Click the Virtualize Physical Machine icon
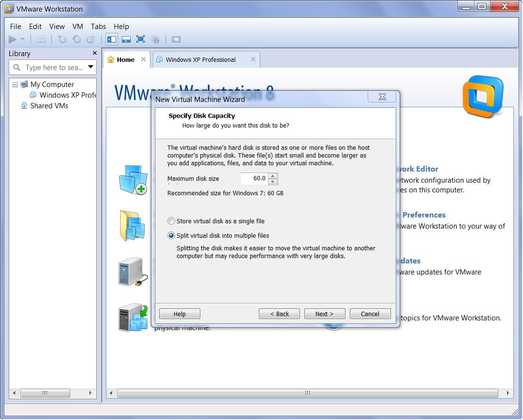The width and height of the screenshot is (523, 420). [134, 318]
